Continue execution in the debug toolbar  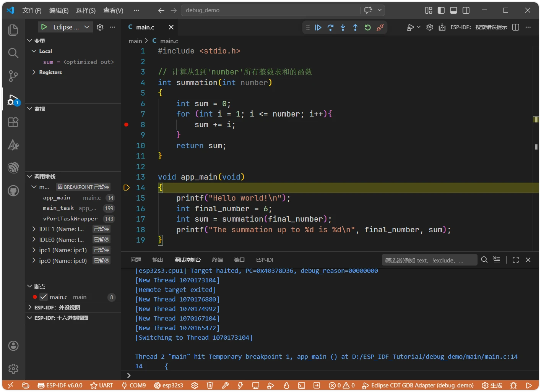[x=318, y=27]
